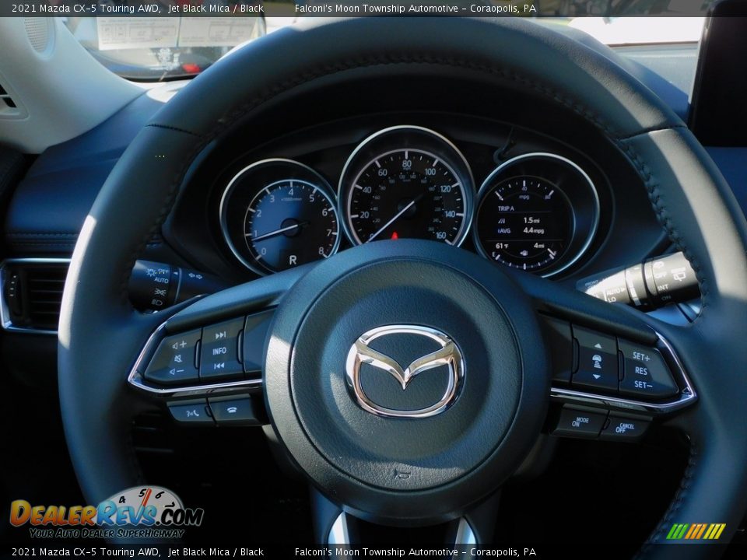Click the striped color bar logo

pos(696,531)
